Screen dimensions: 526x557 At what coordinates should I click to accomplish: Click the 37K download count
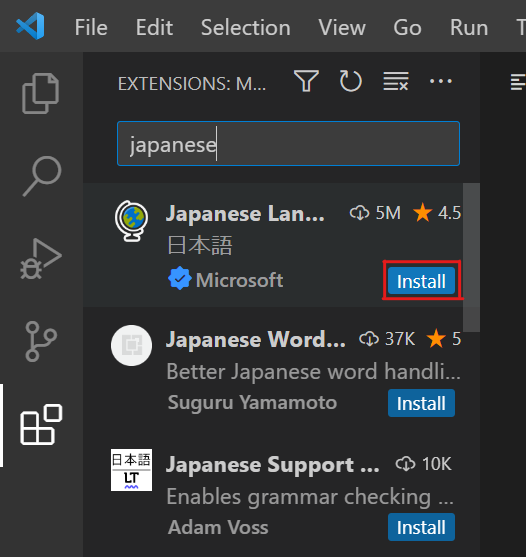click(387, 339)
